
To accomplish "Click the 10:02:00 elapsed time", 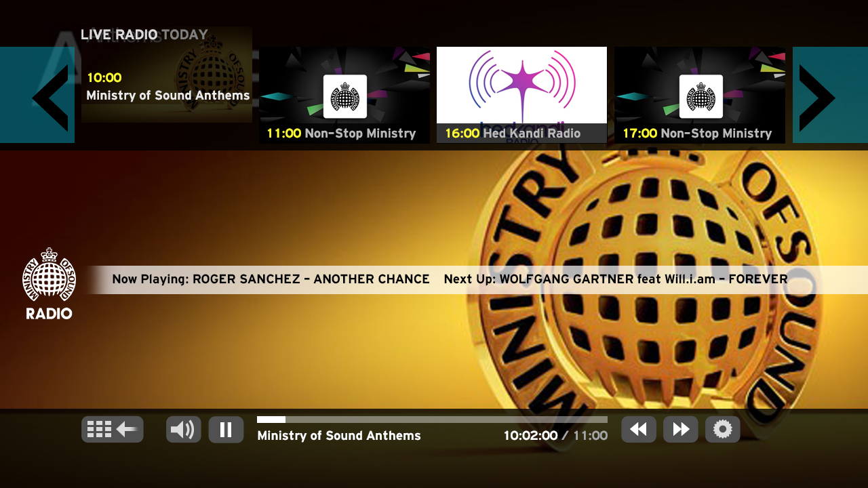I will tap(530, 436).
